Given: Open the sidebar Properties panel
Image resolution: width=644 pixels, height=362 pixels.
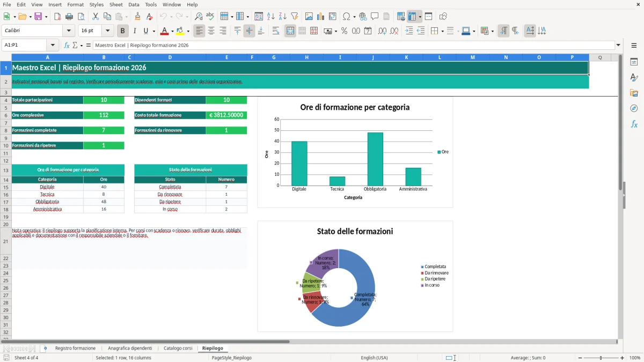Looking at the screenshot, I should (x=634, y=62).
